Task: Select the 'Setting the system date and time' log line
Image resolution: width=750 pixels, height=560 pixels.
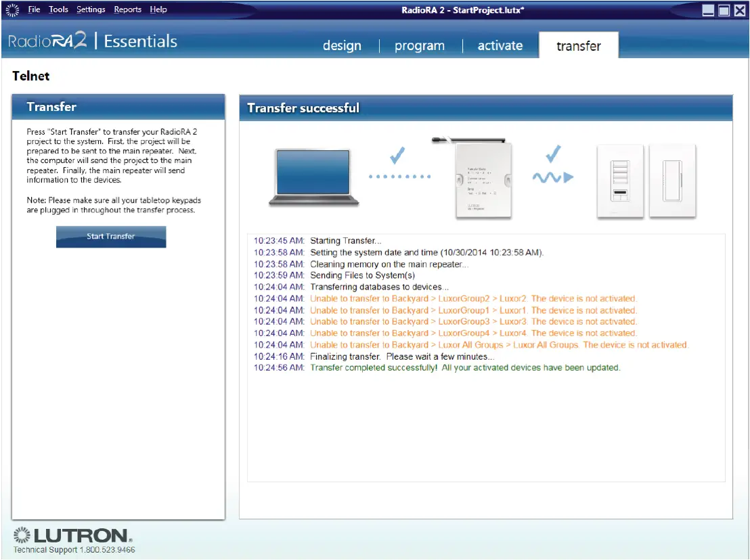Action: 399,252
